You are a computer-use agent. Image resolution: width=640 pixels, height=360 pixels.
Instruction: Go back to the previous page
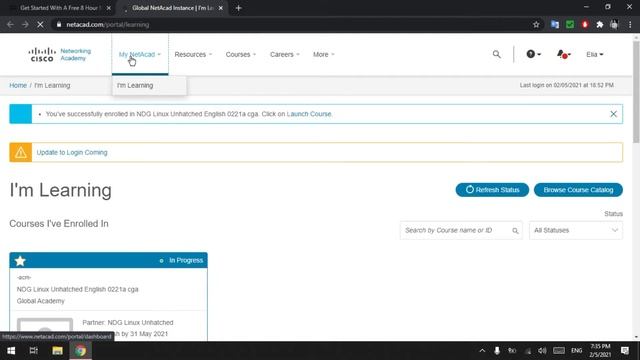(x=10, y=24)
